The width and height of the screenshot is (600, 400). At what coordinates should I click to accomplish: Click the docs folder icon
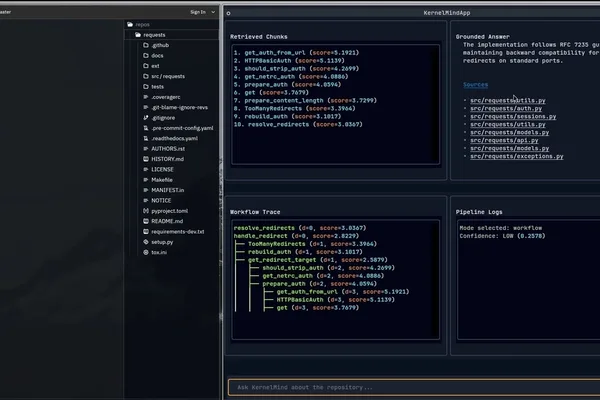click(146, 56)
